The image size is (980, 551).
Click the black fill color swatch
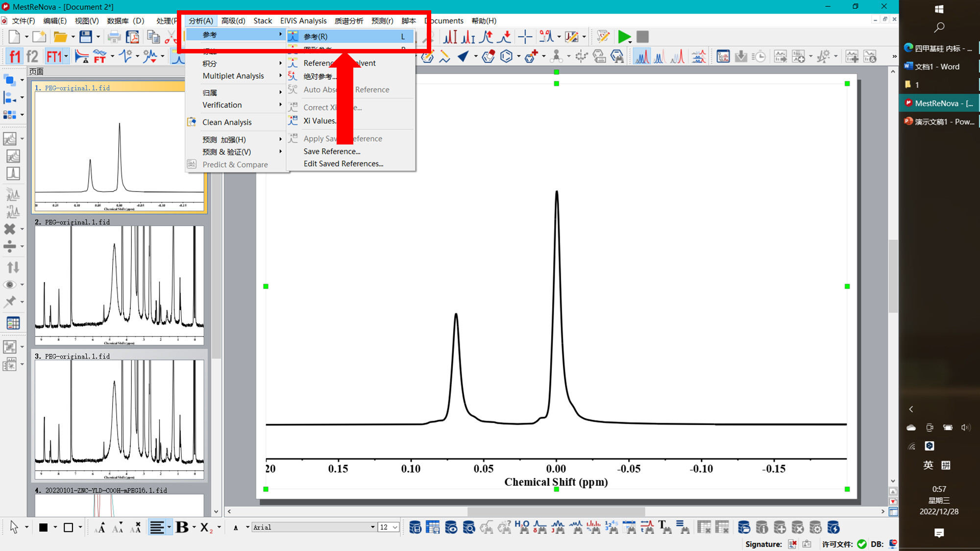43,527
